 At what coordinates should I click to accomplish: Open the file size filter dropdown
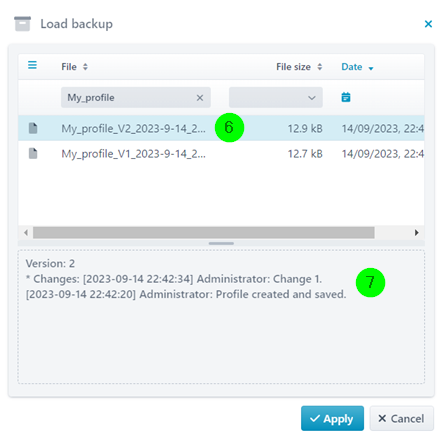pos(276,98)
